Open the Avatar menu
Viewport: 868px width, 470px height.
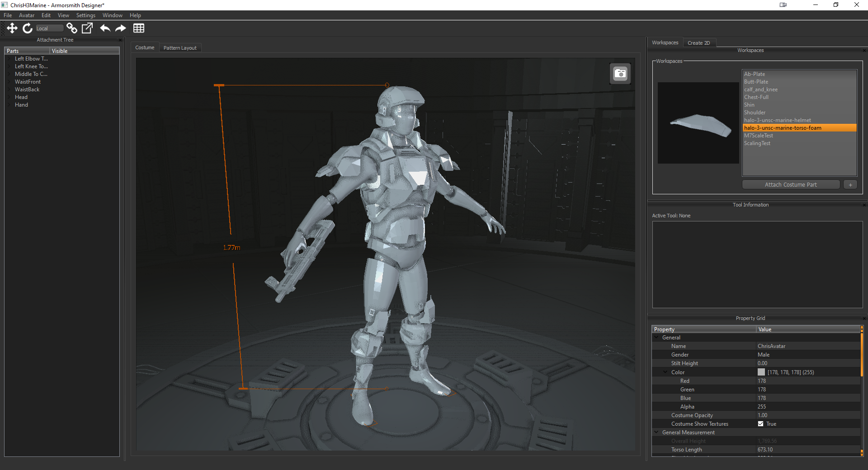pos(27,15)
